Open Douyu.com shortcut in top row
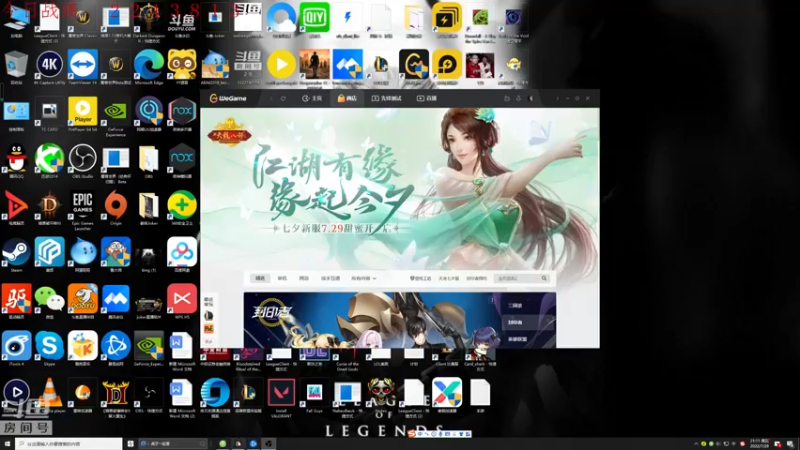800x450 pixels. coord(182,20)
